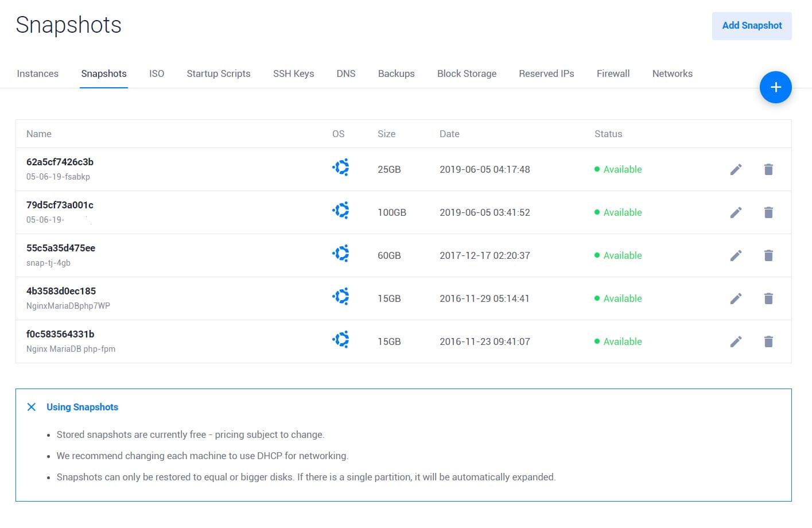The image size is (812, 528).
Task: Click the blue plus floating action button
Action: click(x=775, y=87)
